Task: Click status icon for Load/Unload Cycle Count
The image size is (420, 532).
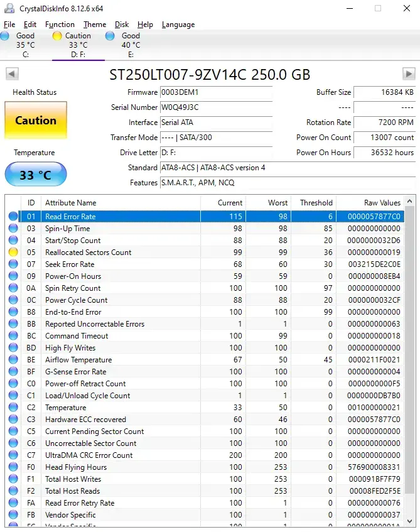Action: [x=13, y=395]
